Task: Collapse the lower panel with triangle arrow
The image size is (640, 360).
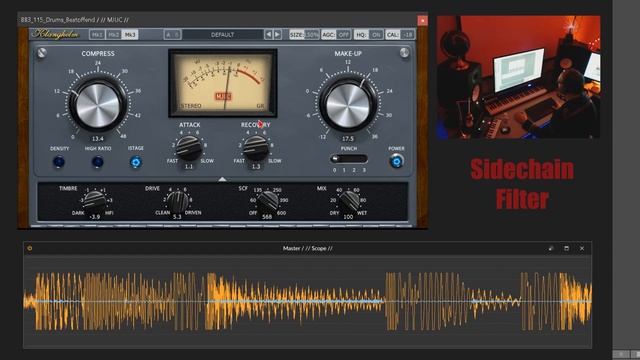Action: pos(222,179)
